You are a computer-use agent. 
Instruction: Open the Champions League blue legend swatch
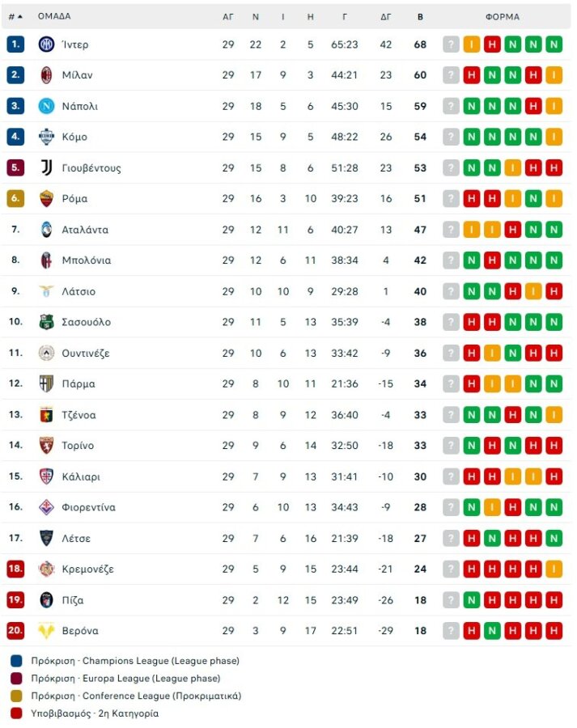pyautogui.click(x=16, y=660)
